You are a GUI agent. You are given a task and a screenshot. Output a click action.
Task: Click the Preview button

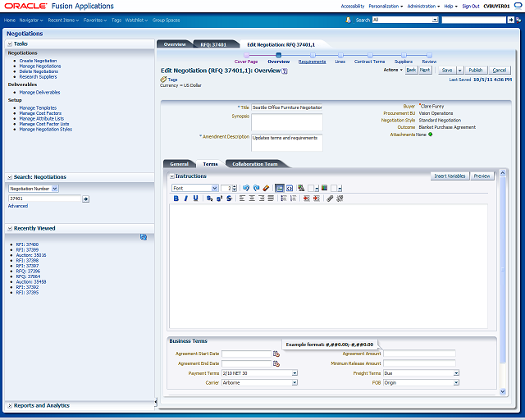pyautogui.click(x=482, y=176)
